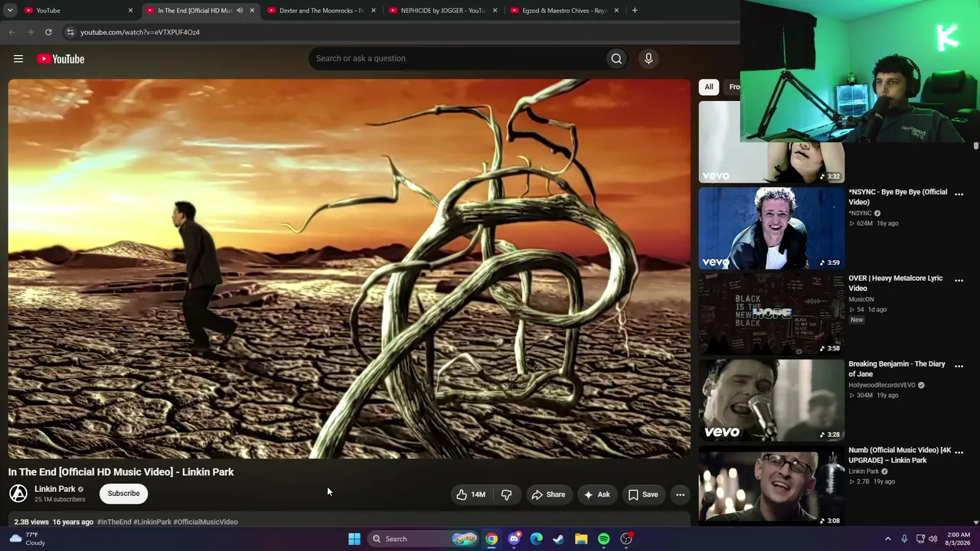Click inside the YouTube search field

456,58
